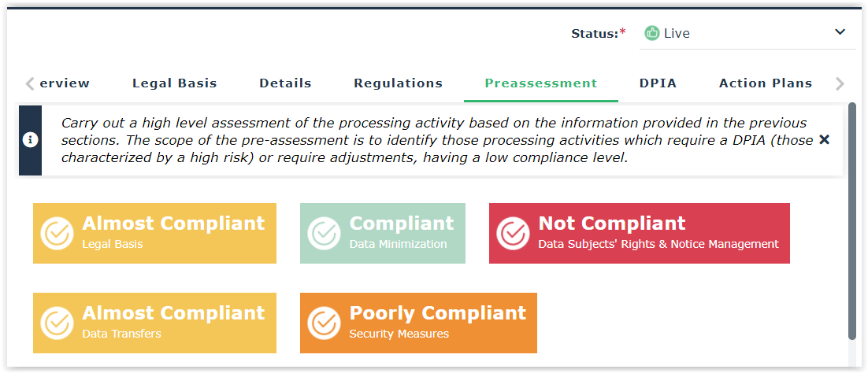The image size is (868, 373).
Task: Dismiss the pre-assessment info banner
Action: click(824, 139)
